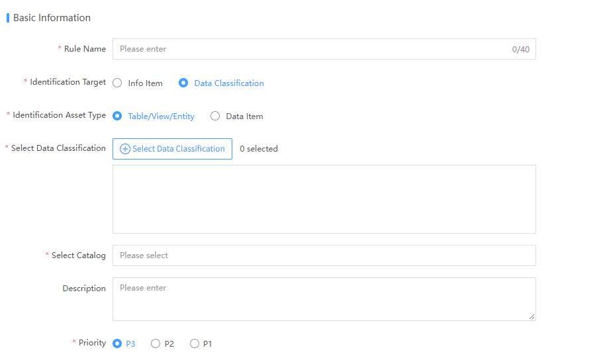Click the Description text area

point(324,299)
